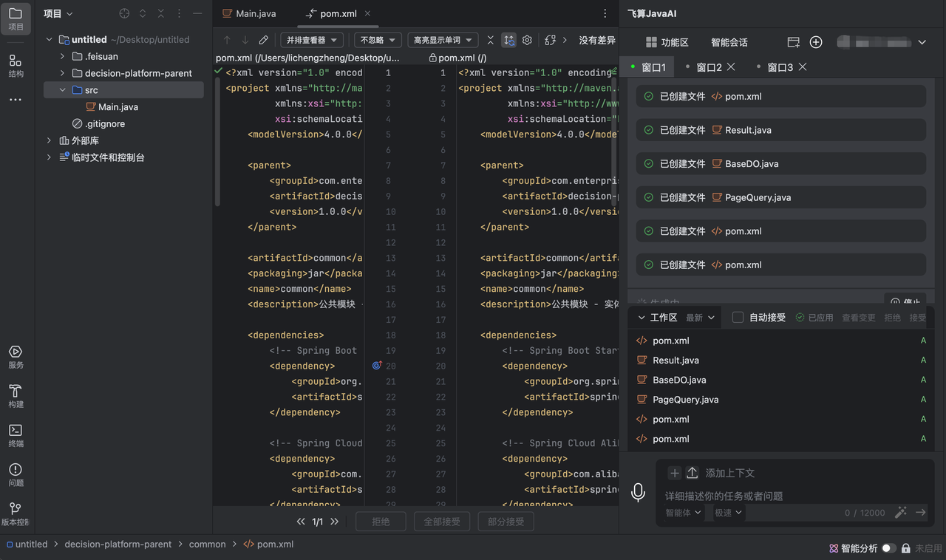Send the message with the arrow icon
The image size is (946, 560).
tap(921, 512)
